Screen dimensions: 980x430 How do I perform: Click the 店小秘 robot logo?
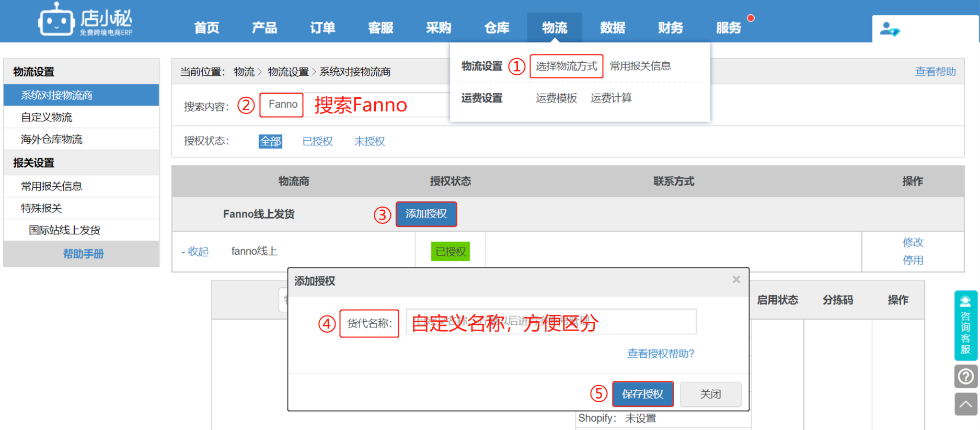(x=86, y=19)
